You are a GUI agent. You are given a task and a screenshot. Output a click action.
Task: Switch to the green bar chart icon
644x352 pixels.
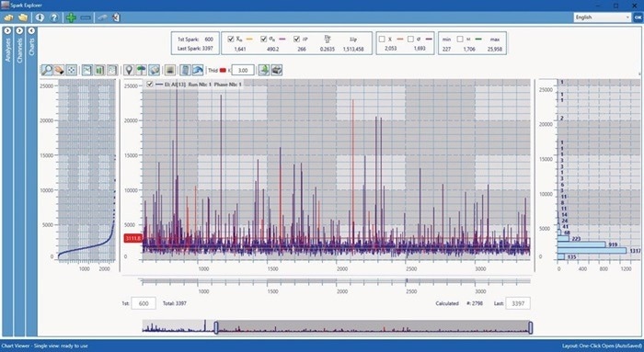(x=99, y=70)
